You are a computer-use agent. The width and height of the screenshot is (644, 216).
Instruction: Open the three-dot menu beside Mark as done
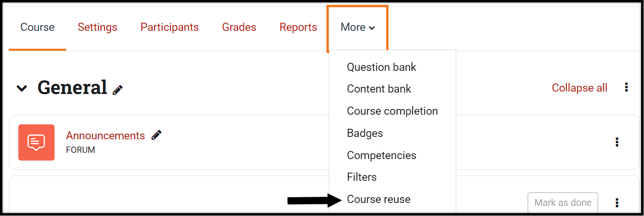click(617, 202)
